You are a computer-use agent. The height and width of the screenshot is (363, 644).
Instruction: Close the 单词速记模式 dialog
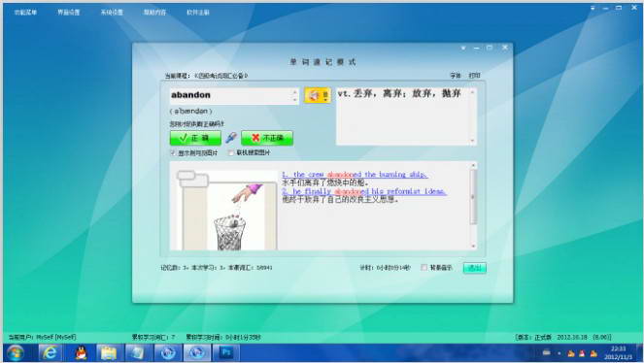tap(505, 48)
